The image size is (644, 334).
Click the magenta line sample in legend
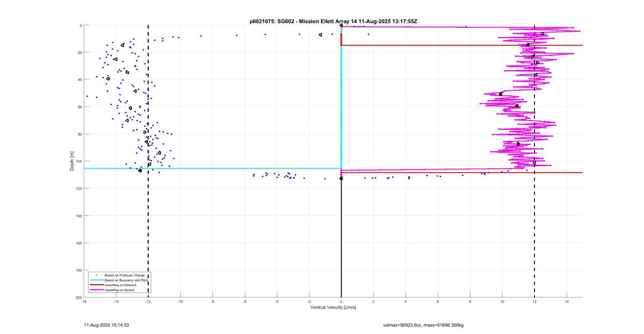click(x=96, y=290)
